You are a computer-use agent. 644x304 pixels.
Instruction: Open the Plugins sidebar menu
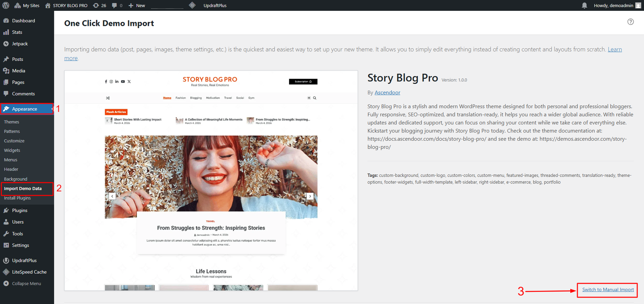(20, 211)
